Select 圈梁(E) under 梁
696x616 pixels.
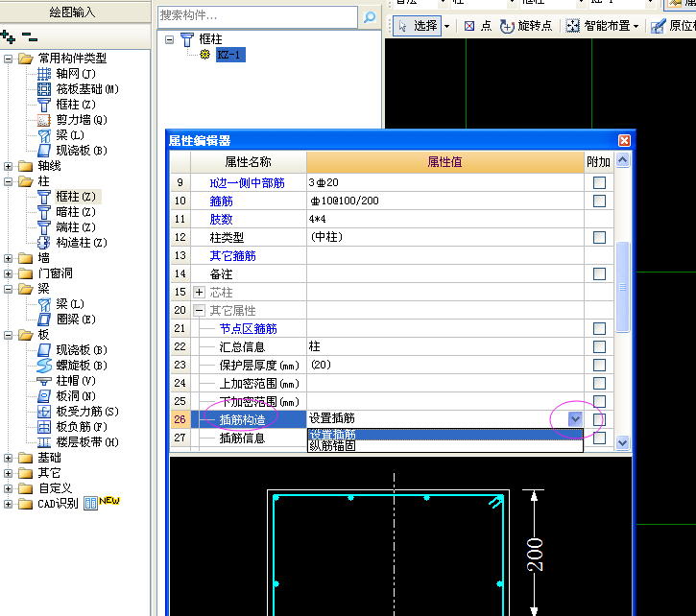[x=75, y=320]
